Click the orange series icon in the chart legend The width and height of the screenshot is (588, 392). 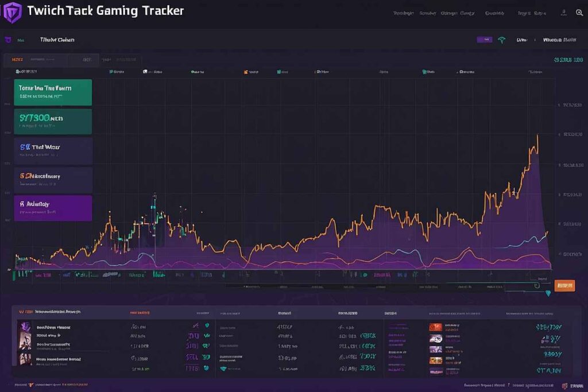click(246, 71)
